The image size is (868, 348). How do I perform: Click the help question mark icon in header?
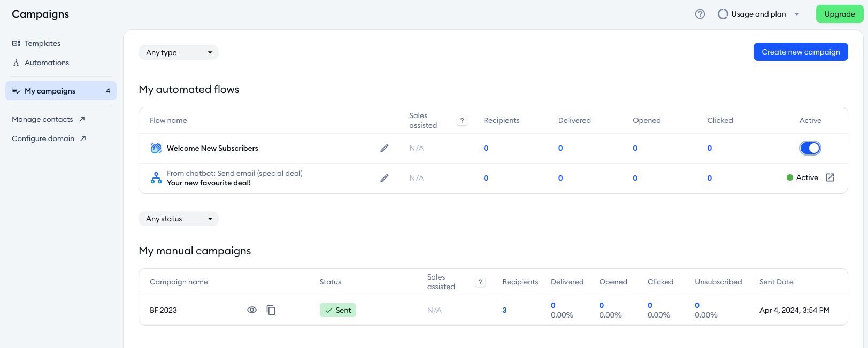point(700,14)
